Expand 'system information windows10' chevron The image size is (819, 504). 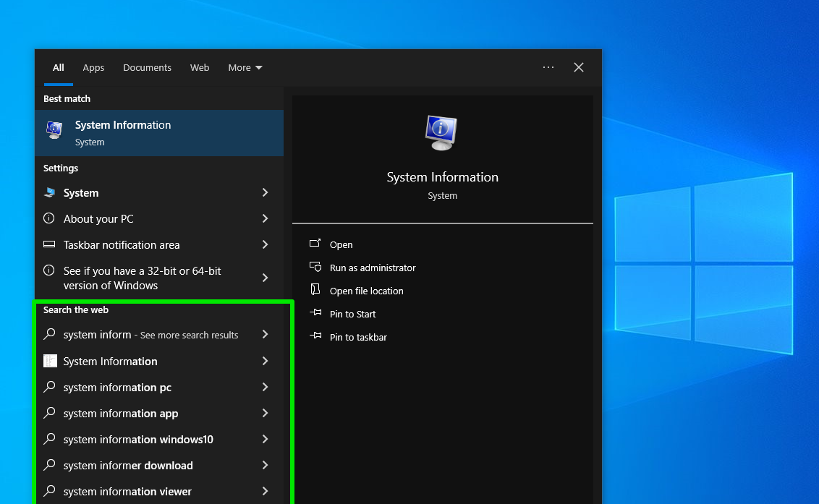pyautogui.click(x=265, y=439)
